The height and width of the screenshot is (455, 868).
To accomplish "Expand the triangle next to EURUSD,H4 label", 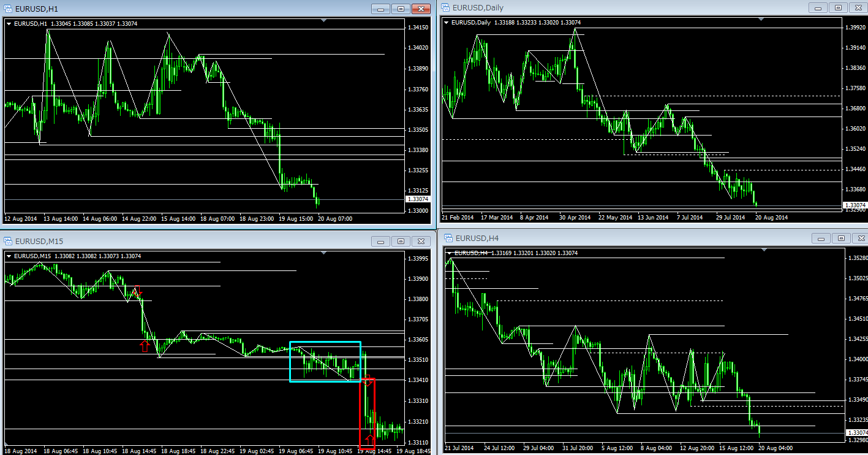I will tap(450, 253).
